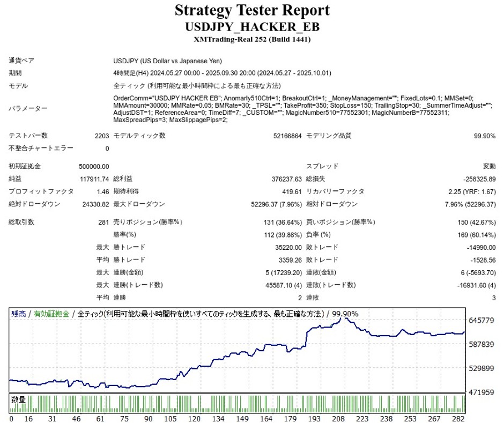Select the USDJPY currency pair value
The height and width of the screenshot is (423, 504).
[x=168, y=61]
